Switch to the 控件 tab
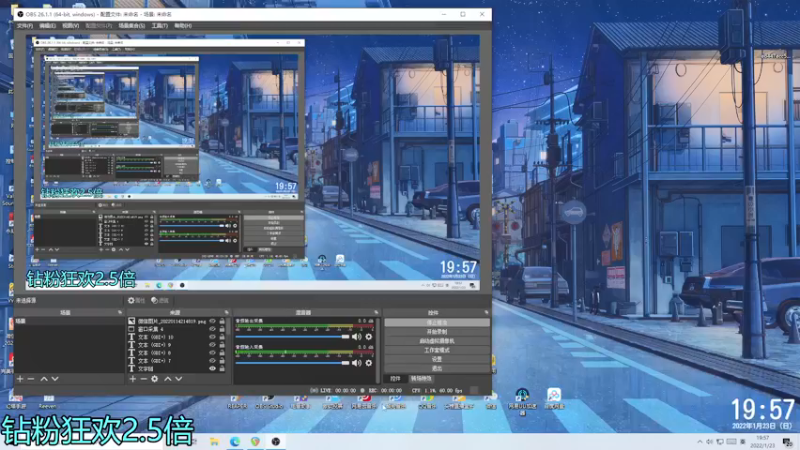 [395, 379]
